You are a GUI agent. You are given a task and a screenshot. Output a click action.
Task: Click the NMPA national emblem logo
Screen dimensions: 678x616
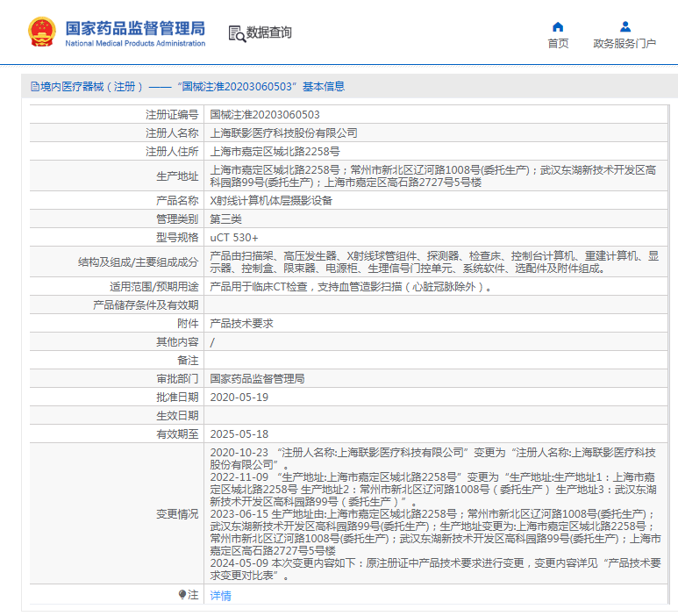pyautogui.click(x=42, y=32)
